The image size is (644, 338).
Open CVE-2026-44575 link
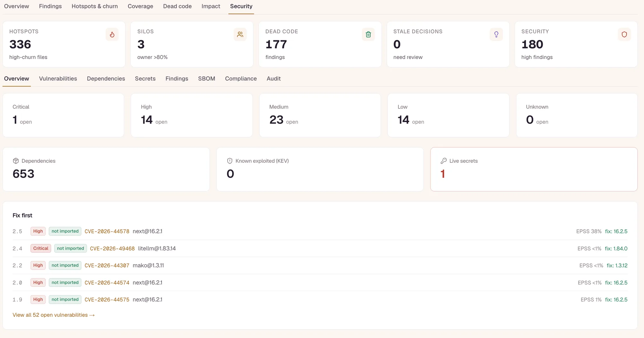pyautogui.click(x=107, y=300)
